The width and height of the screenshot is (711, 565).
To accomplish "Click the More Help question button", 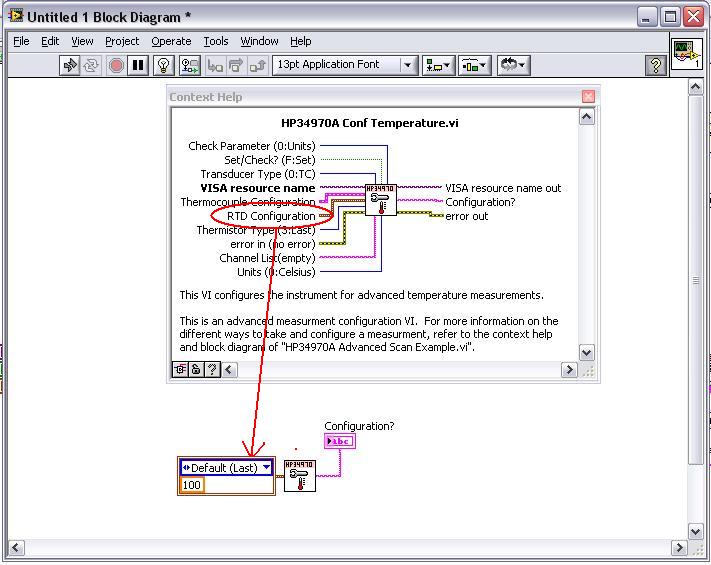I will click(212, 370).
